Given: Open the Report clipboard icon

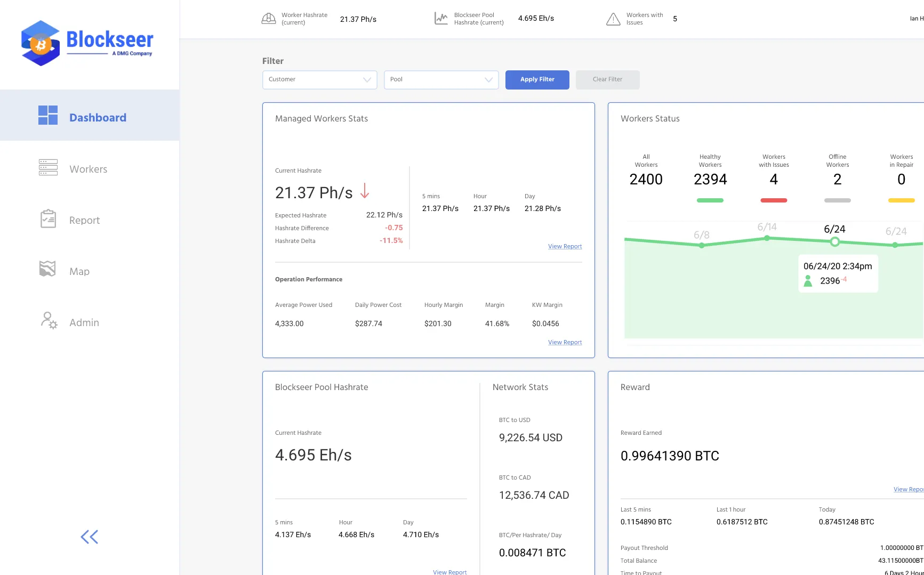Looking at the screenshot, I should pyautogui.click(x=48, y=218).
